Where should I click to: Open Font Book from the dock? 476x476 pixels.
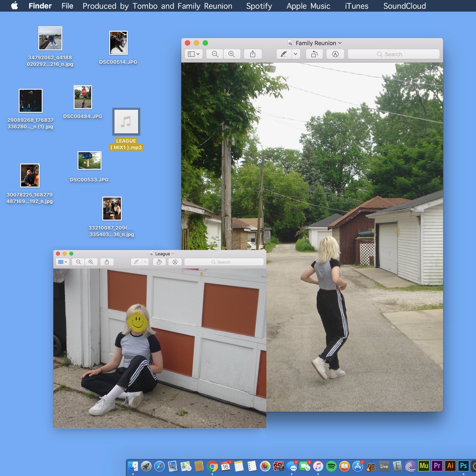pos(397,466)
